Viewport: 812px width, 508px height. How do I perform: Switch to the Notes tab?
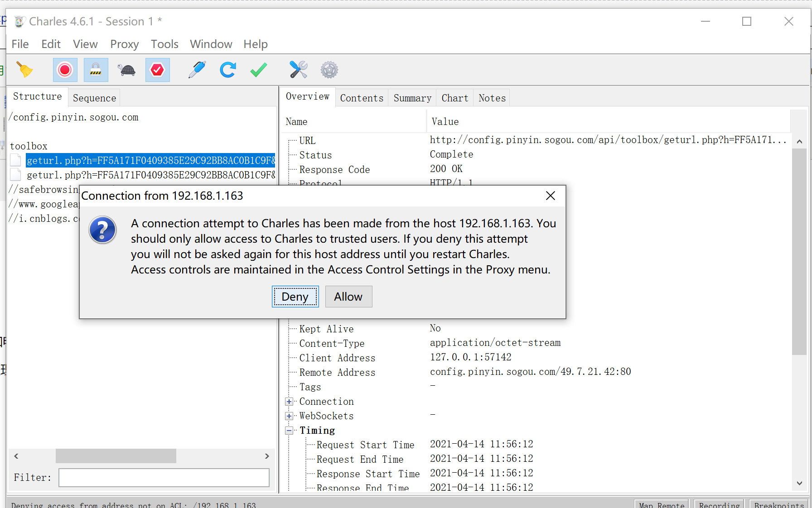coord(492,98)
